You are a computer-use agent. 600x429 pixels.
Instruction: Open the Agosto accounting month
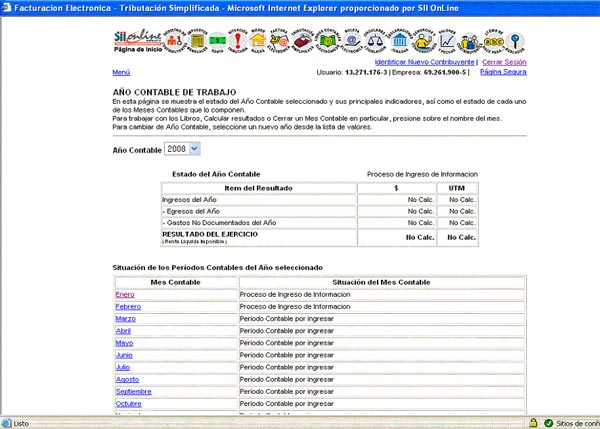[127, 380]
